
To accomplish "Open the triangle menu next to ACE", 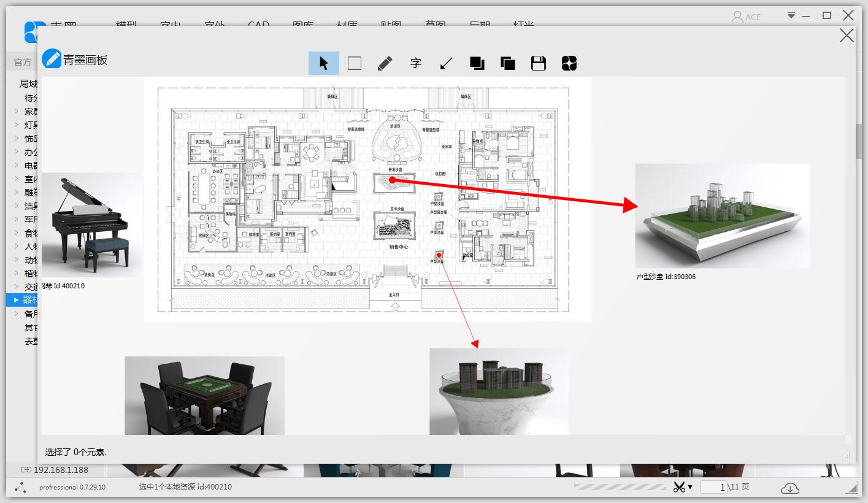I will click(x=791, y=15).
